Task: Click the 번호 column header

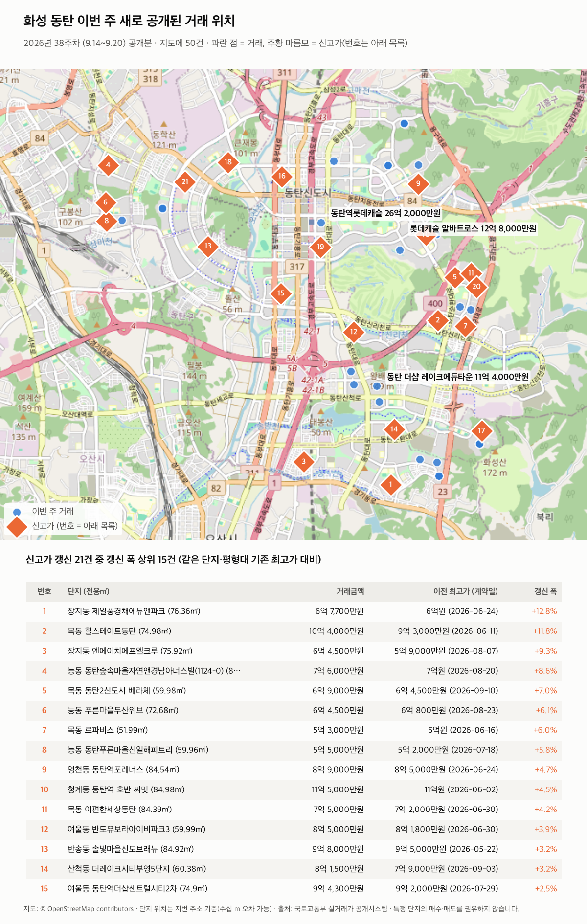Action: point(45,591)
